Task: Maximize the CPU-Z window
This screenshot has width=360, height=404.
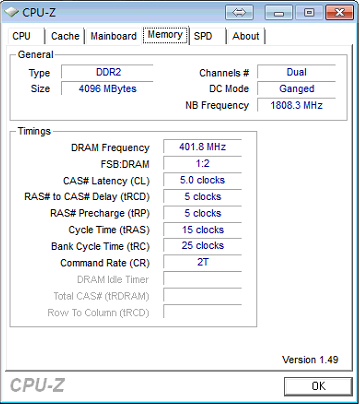Action: (x=309, y=13)
